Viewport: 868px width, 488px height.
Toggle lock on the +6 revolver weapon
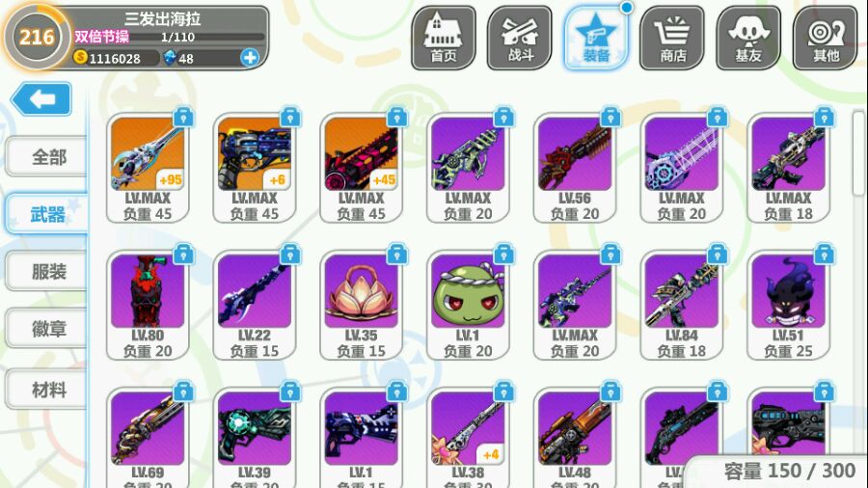tap(290, 117)
